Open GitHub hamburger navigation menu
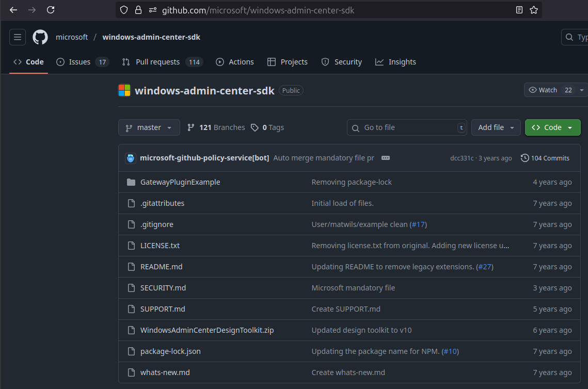The width and height of the screenshot is (588, 389). pyautogui.click(x=17, y=37)
